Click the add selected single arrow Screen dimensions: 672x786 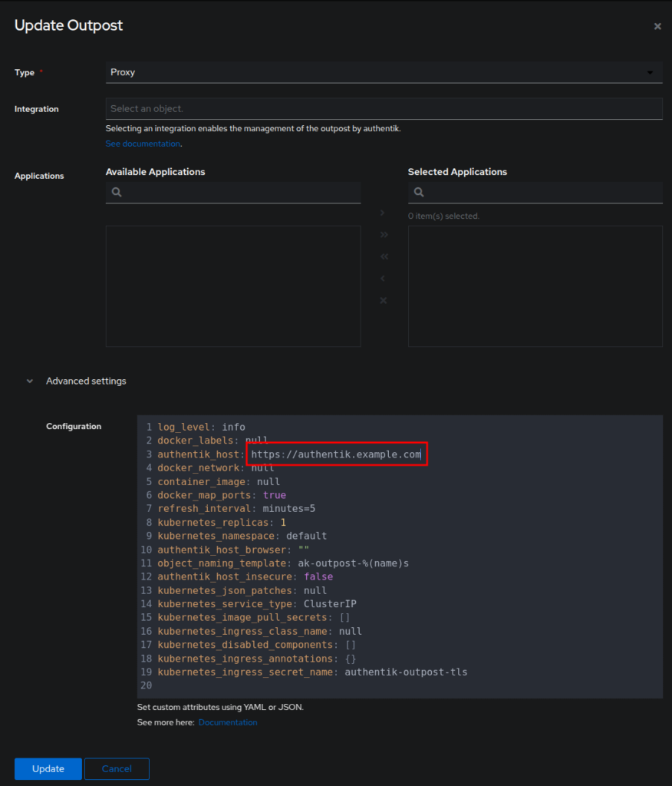[382, 213]
